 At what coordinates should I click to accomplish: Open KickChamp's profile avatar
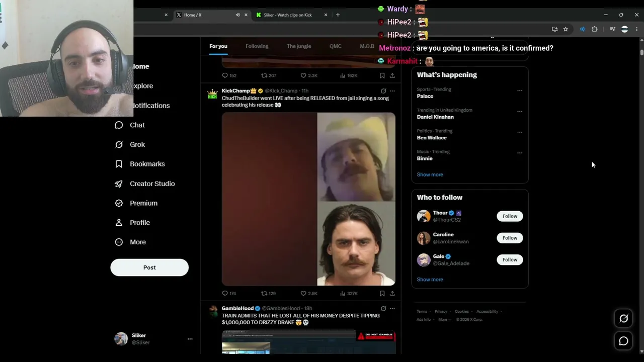pos(212,94)
